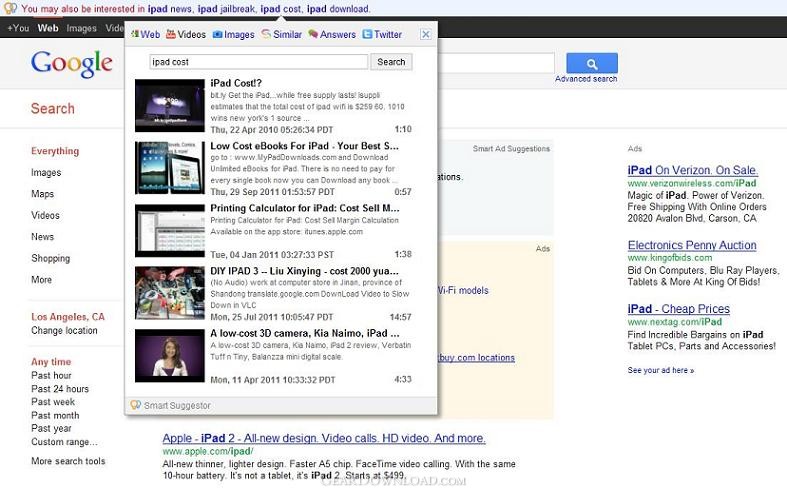Open 'Printing Calculator for iPad' title
Image resolution: width=787 pixels, height=488 pixels.
[x=305, y=208]
